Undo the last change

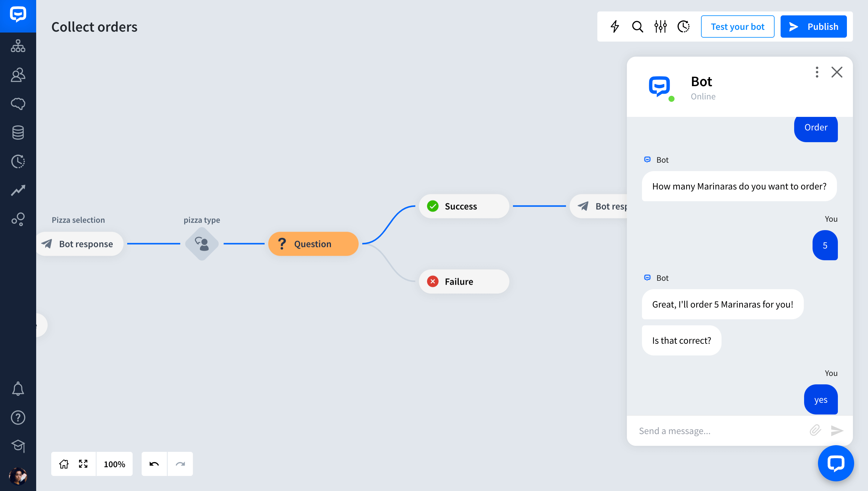(154, 464)
